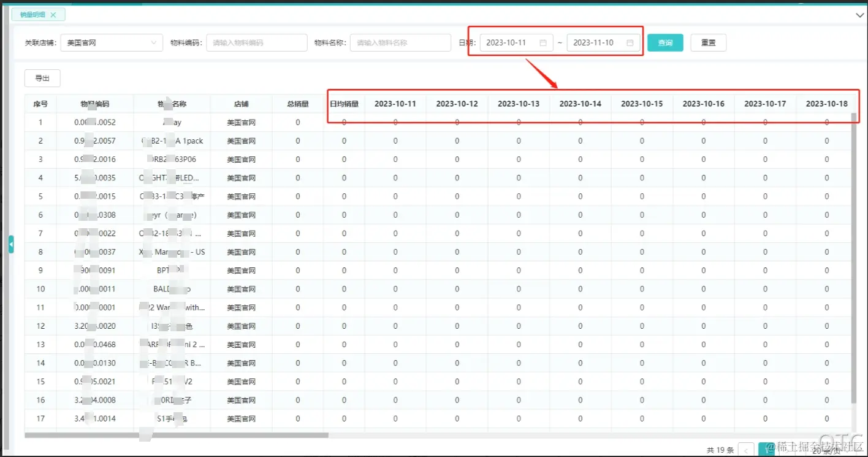Image resolution: width=868 pixels, height=457 pixels.
Task: Click material code ending .0035 in row 4
Action: tap(95, 178)
